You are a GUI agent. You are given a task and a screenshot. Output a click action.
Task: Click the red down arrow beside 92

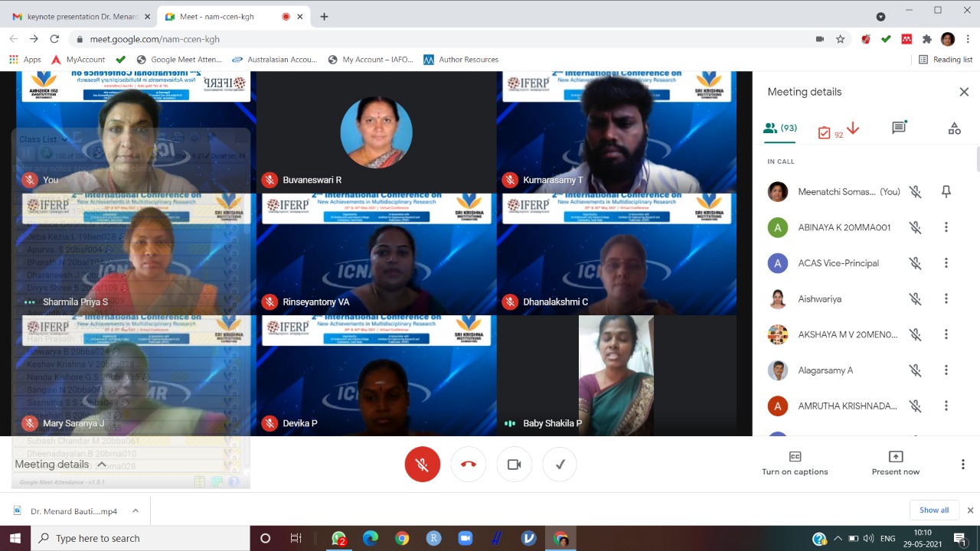point(853,129)
